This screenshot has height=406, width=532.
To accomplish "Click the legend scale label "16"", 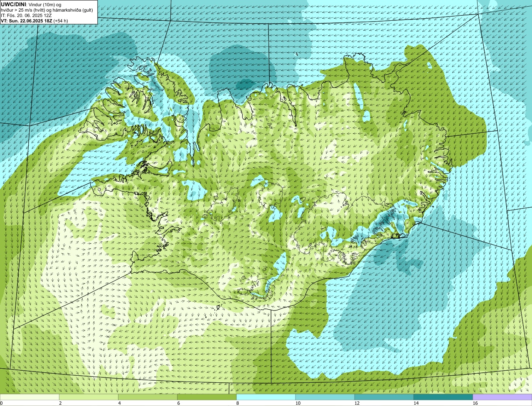I will click(475, 403).
